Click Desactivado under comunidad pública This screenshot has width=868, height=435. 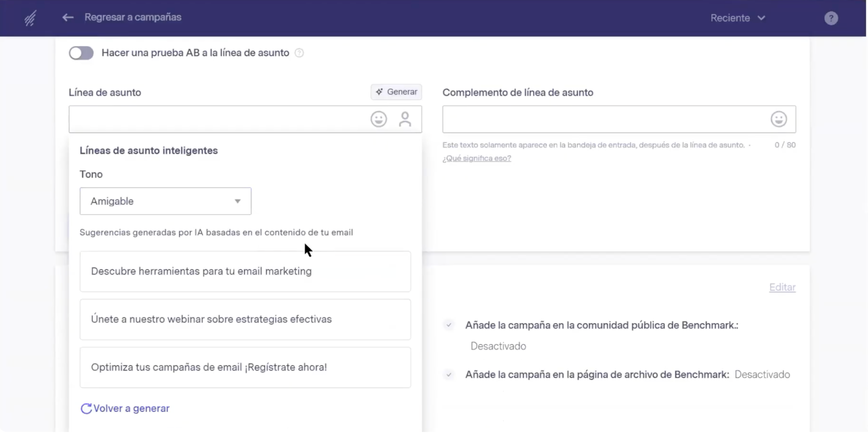coord(498,346)
